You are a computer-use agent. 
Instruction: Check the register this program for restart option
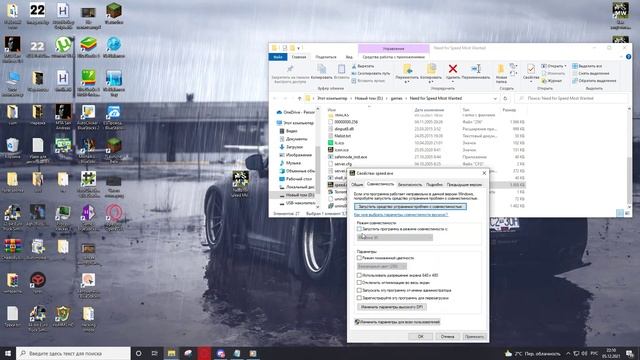tap(359, 298)
